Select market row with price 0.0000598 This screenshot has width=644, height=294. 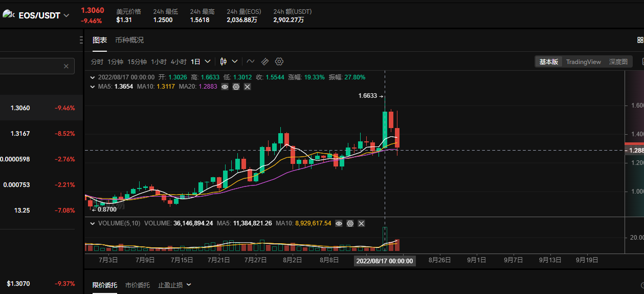[x=41, y=159]
